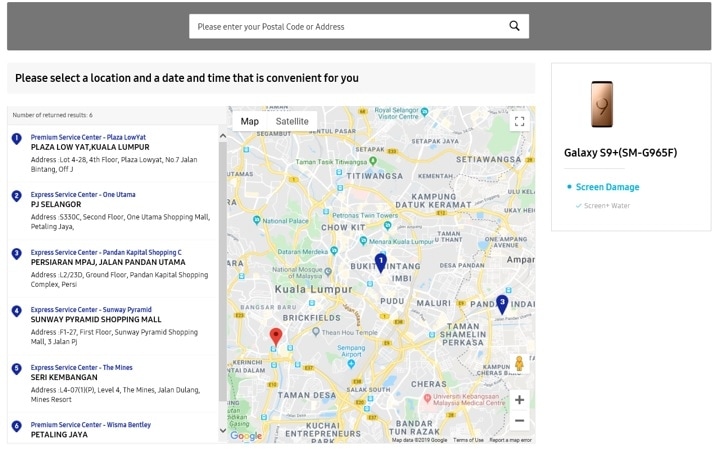Image resolution: width=717 pixels, height=449 pixels.
Task: Click list marker number 6
Action: coord(16,426)
